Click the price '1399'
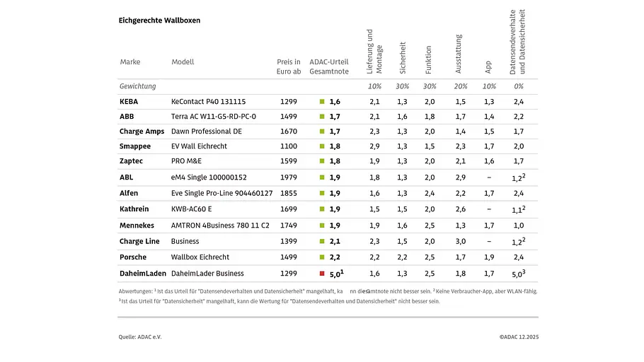The width and height of the screenshot is (644, 362). pyautogui.click(x=288, y=241)
